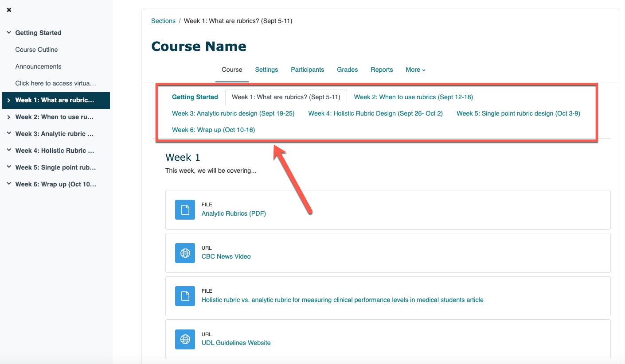Switch to the Participants tab
The image size is (625, 364).
click(307, 70)
